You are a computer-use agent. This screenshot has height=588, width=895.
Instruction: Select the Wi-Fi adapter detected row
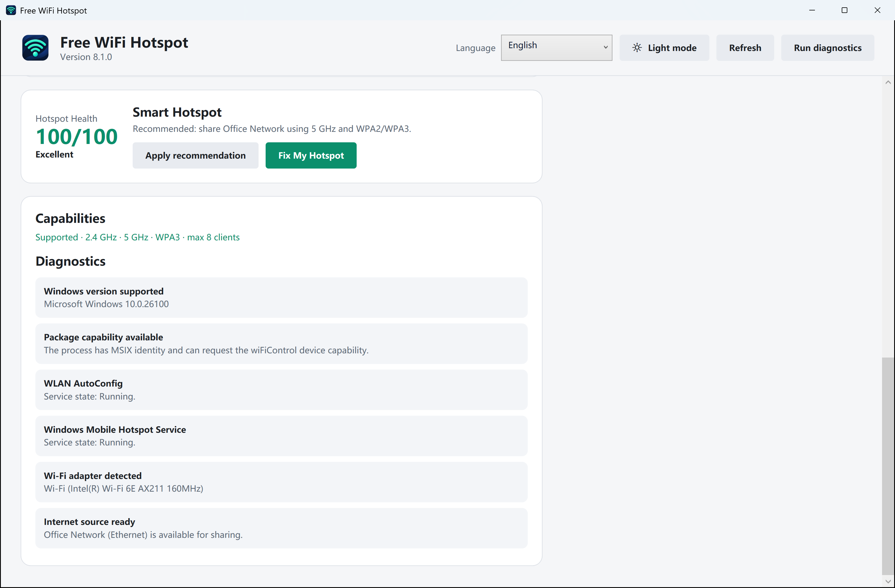(281, 482)
